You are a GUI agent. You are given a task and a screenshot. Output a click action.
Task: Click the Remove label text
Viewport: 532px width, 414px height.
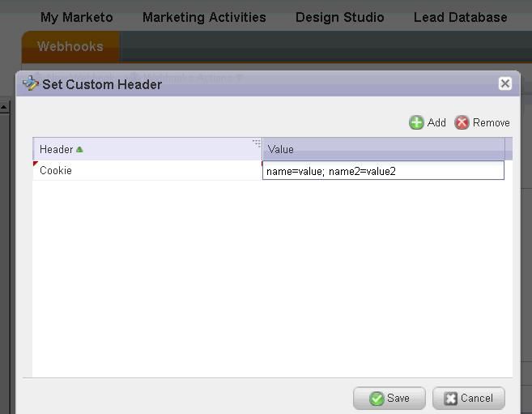[492, 122]
